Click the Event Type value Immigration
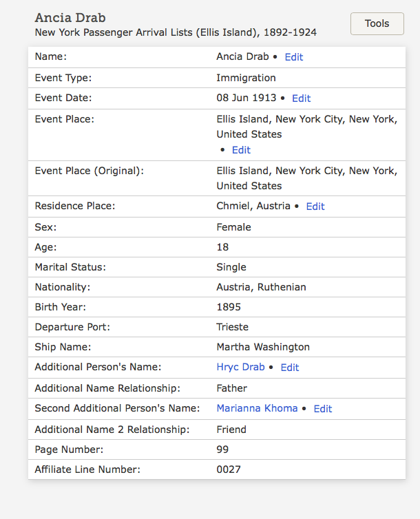The width and height of the screenshot is (420, 519). pyautogui.click(x=246, y=78)
